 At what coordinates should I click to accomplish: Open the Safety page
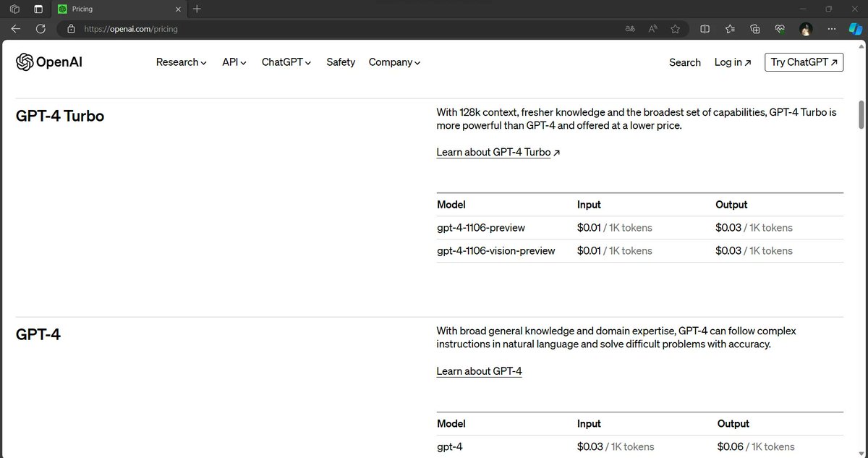(340, 62)
